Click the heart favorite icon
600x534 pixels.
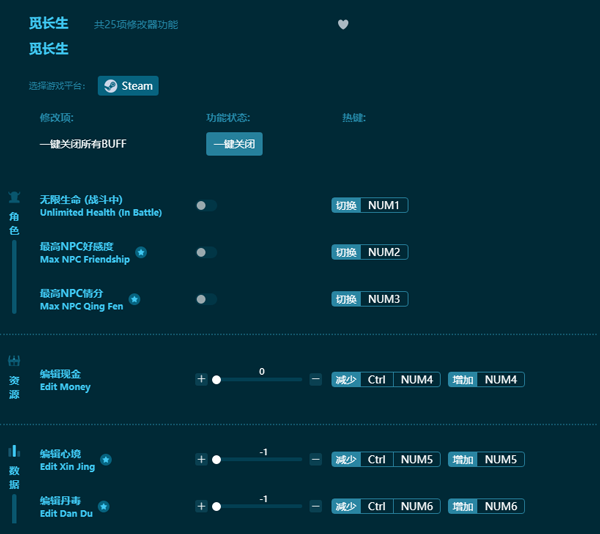tap(343, 24)
